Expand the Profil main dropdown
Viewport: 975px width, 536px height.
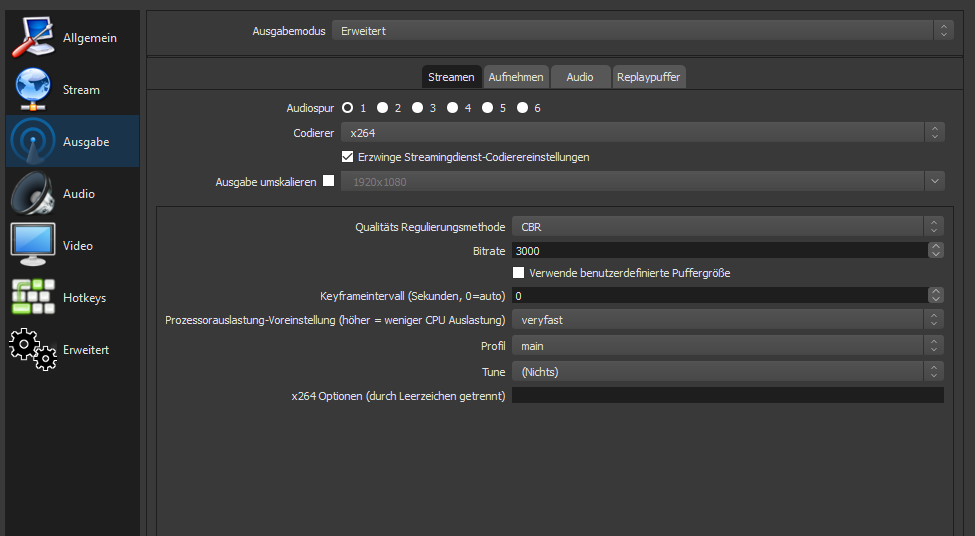tap(727, 346)
